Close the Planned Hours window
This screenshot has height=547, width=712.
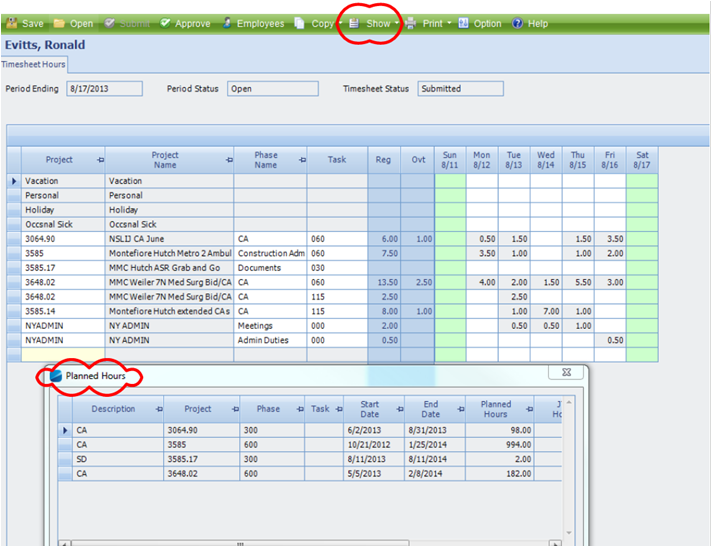566,372
